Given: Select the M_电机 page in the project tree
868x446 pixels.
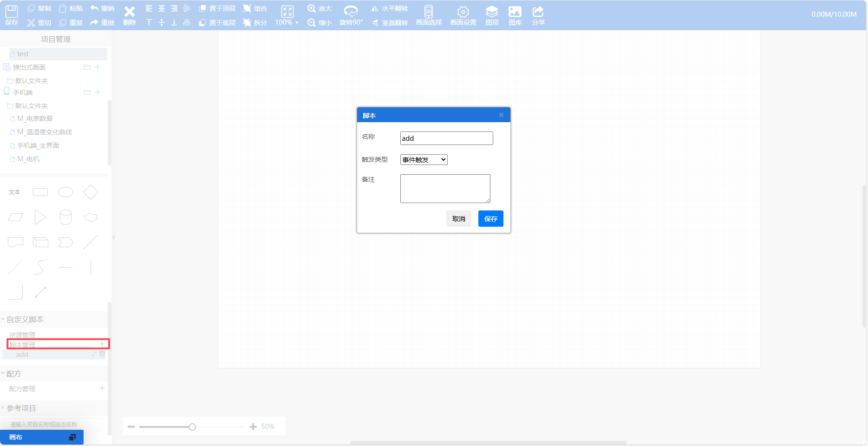Looking at the screenshot, I should 28,159.
